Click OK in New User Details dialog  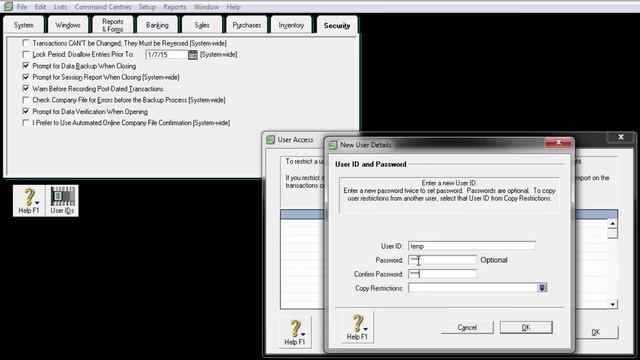pos(526,327)
